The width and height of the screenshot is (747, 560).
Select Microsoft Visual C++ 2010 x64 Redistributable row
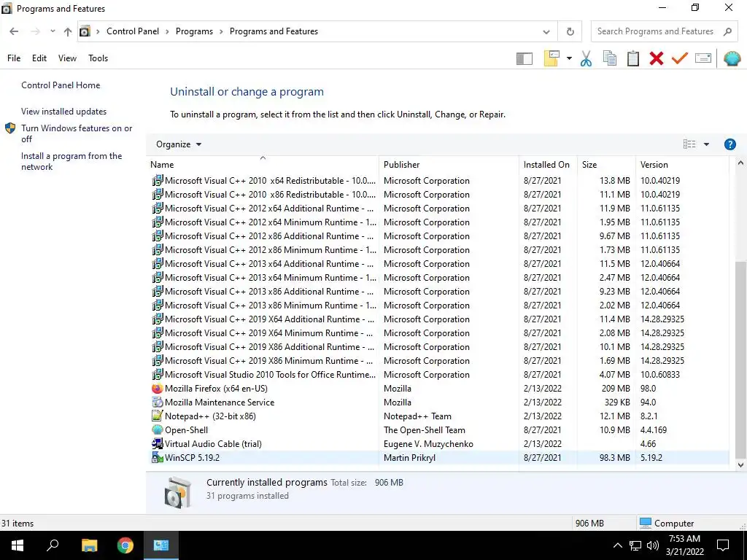(438, 181)
